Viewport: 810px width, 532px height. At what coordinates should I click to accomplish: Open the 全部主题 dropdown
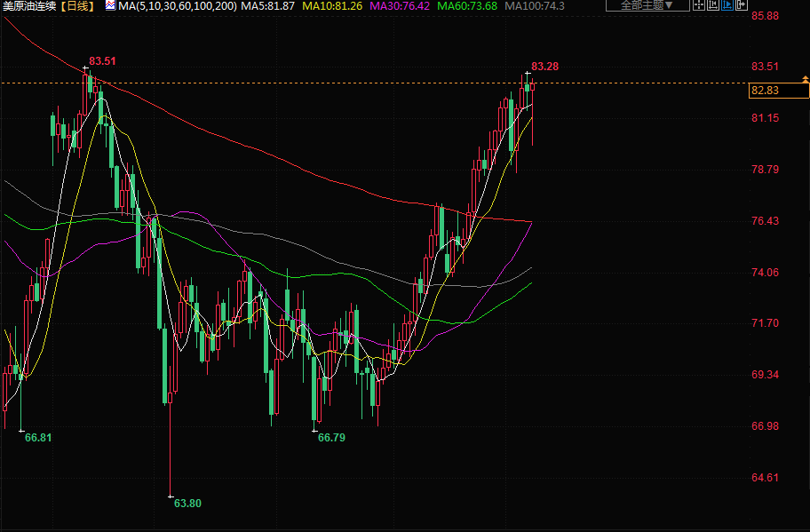pos(647,5)
